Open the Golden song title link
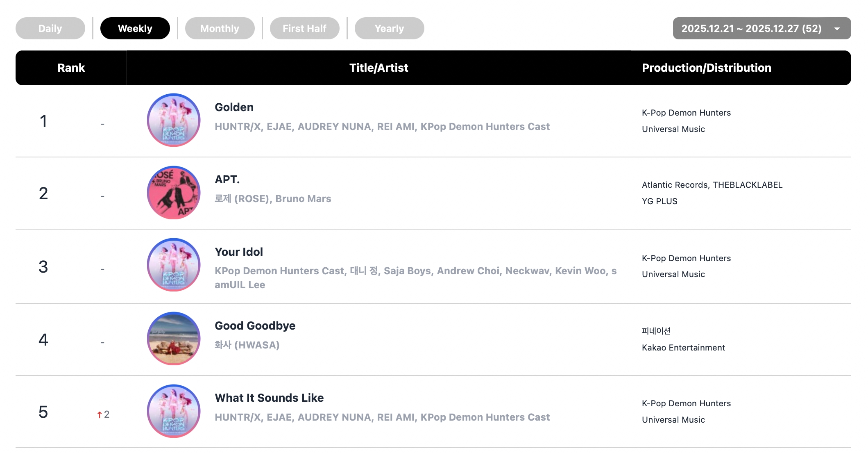Screen dimensions: 868x453 234,107
